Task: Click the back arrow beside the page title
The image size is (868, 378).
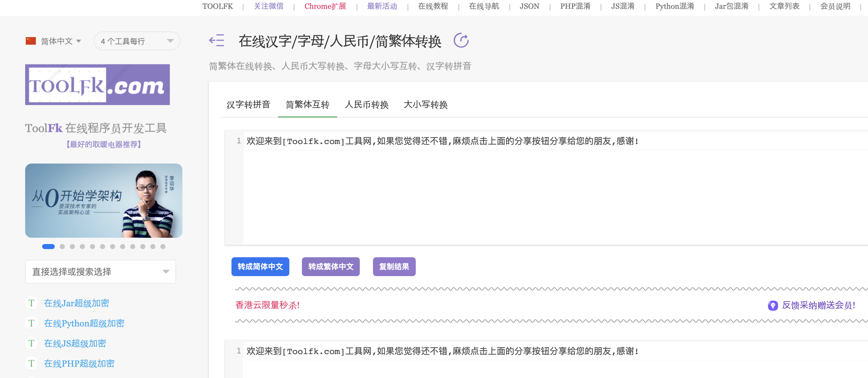Action: [216, 40]
